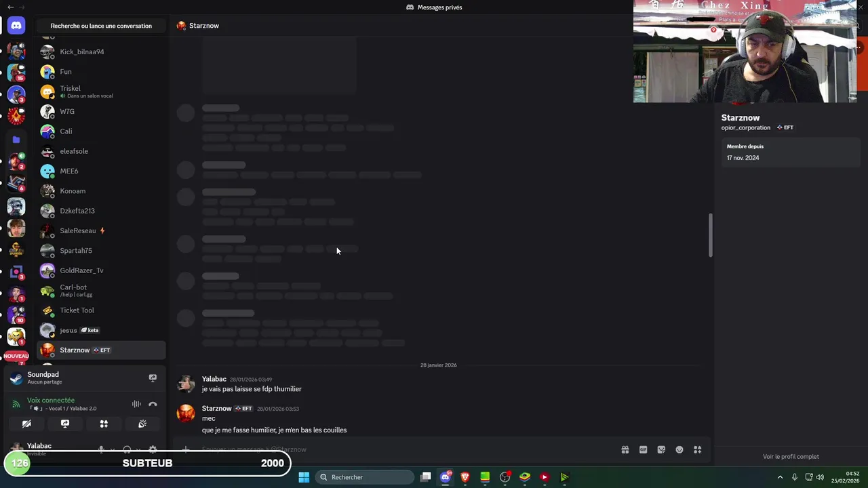
Task: Deafen with the headphones icon
Action: (x=127, y=449)
